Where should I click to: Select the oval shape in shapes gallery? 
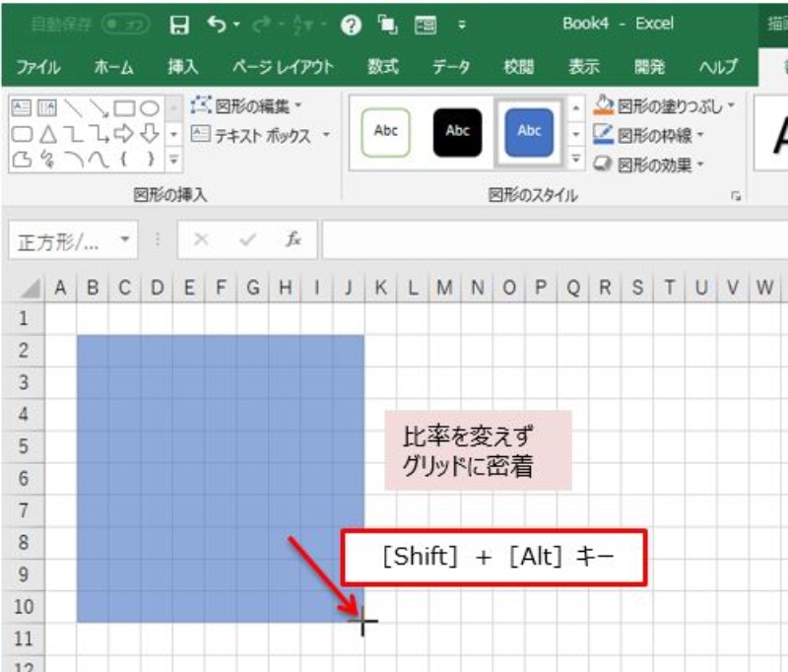[x=149, y=108]
